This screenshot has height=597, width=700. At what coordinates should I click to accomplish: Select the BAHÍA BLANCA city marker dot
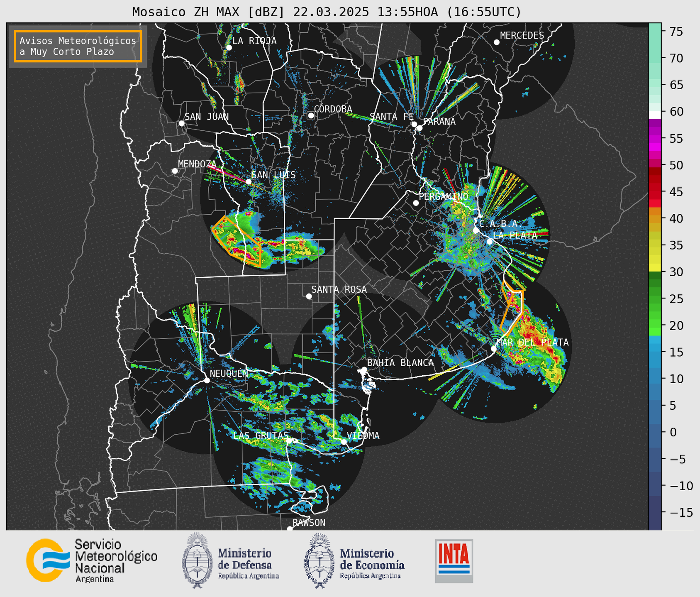point(364,369)
